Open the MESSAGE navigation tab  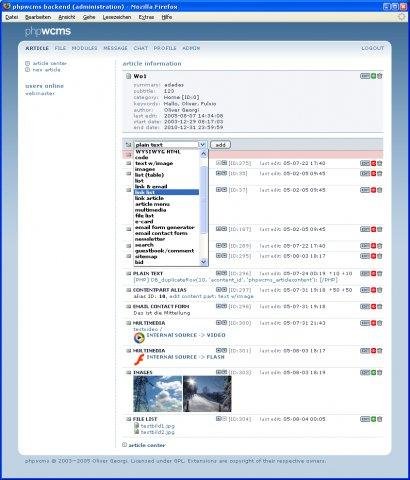[115, 48]
